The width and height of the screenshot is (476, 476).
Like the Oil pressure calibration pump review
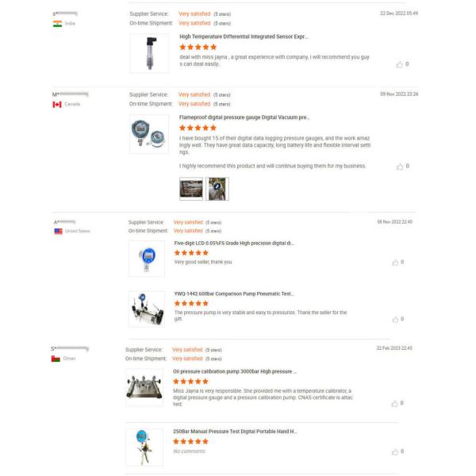(394, 403)
